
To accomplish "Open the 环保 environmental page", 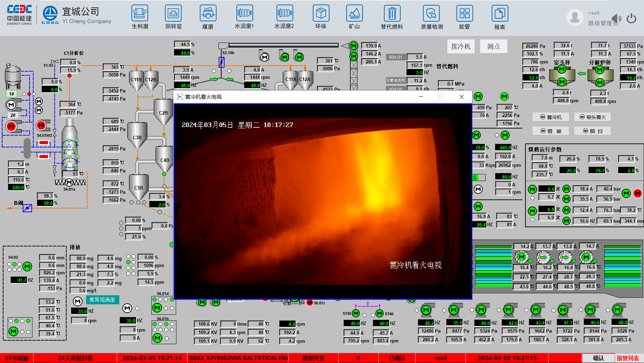I will tap(321, 17).
